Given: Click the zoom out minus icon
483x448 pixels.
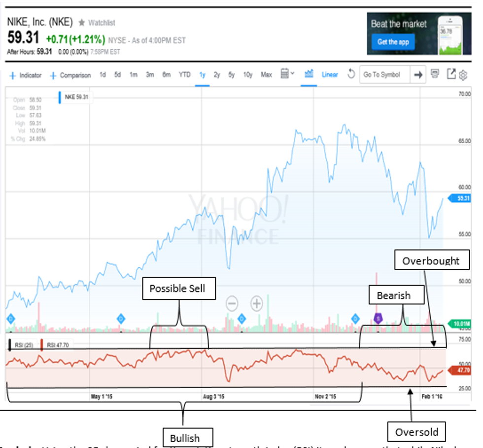Looking at the screenshot, I should click(x=232, y=303).
